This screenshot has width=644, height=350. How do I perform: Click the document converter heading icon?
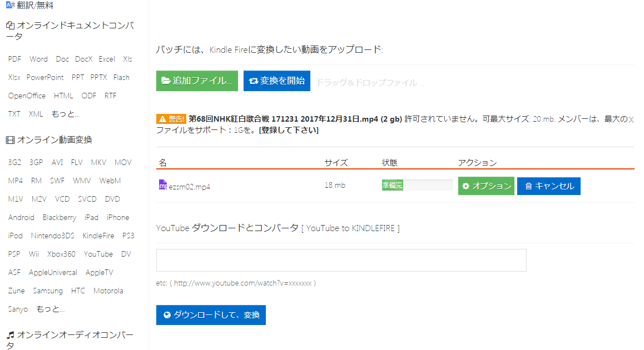pos(10,26)
